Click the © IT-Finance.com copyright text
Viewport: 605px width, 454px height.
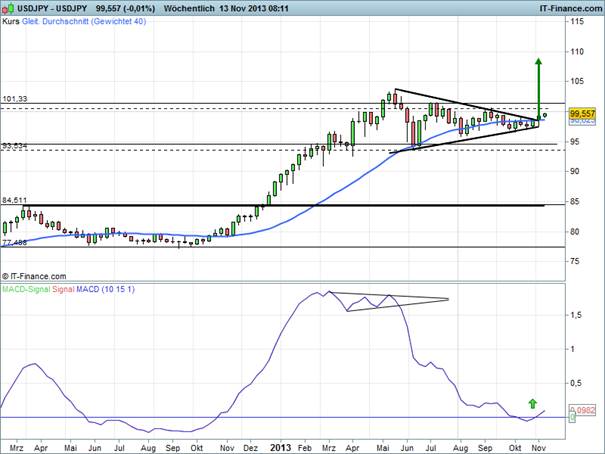(x=34, y=276)
